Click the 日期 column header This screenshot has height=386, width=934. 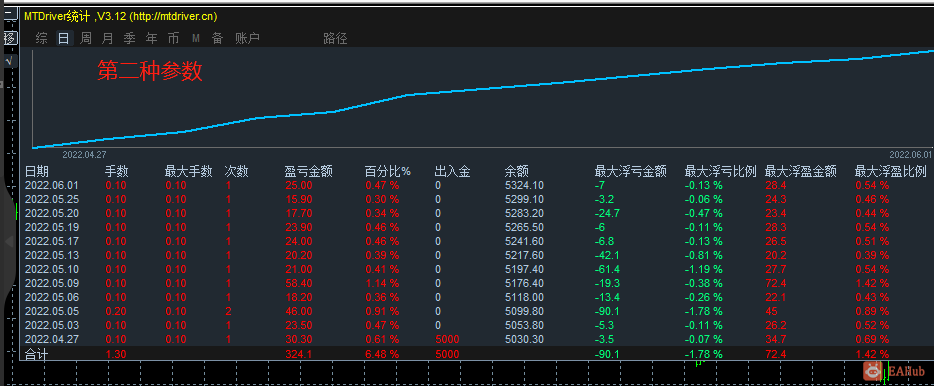tap(37, 172)
